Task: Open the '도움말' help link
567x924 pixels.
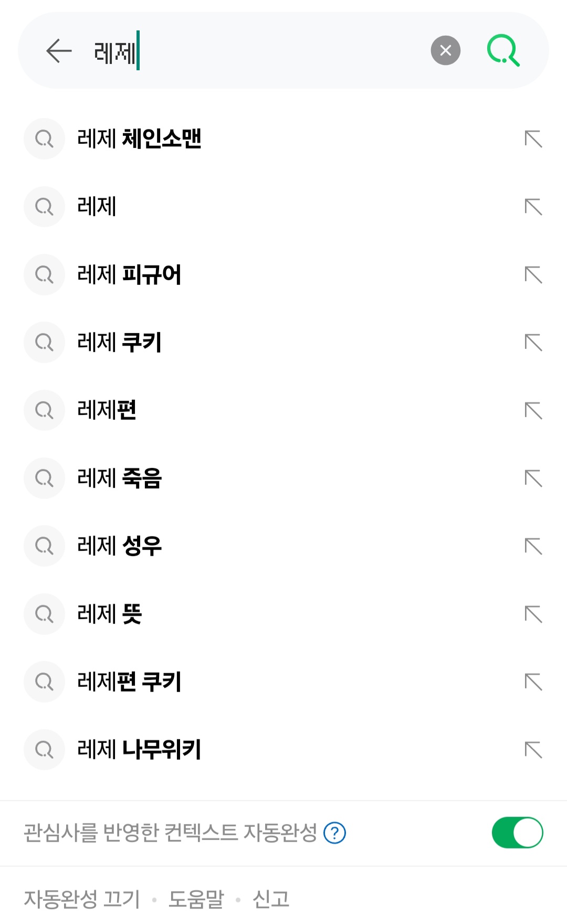Action: [x=196, y=899]
